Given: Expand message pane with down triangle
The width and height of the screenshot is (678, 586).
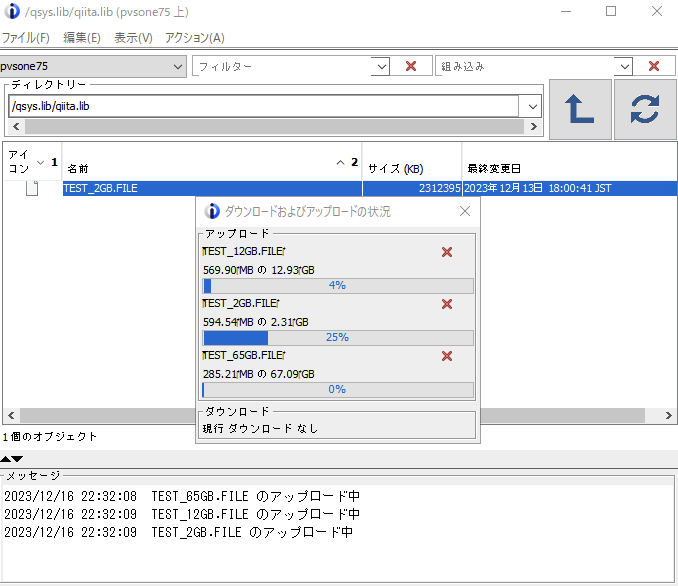Looking at the screenshot, I should 17,459.
